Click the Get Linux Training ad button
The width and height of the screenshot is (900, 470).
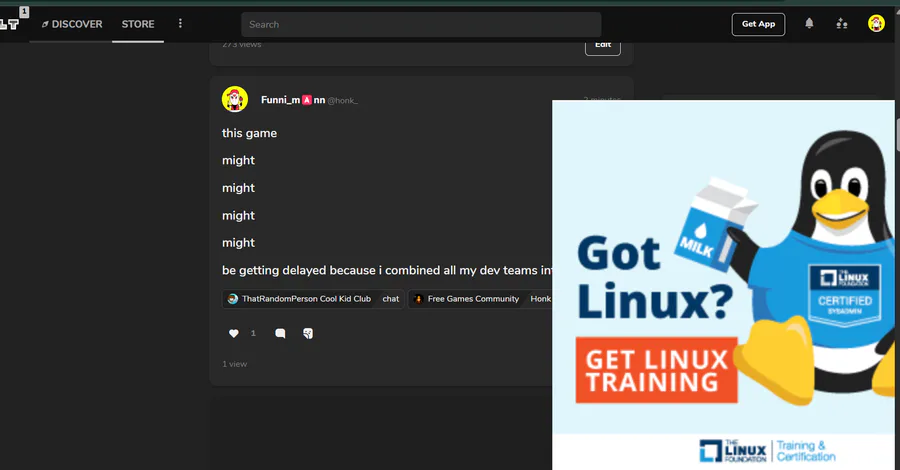tap(657, 370)
